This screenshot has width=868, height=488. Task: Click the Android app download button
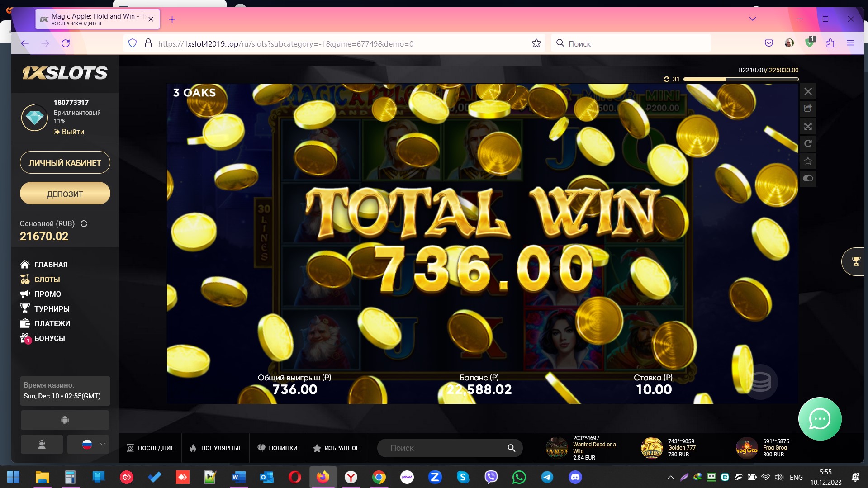tap(65, 420)
